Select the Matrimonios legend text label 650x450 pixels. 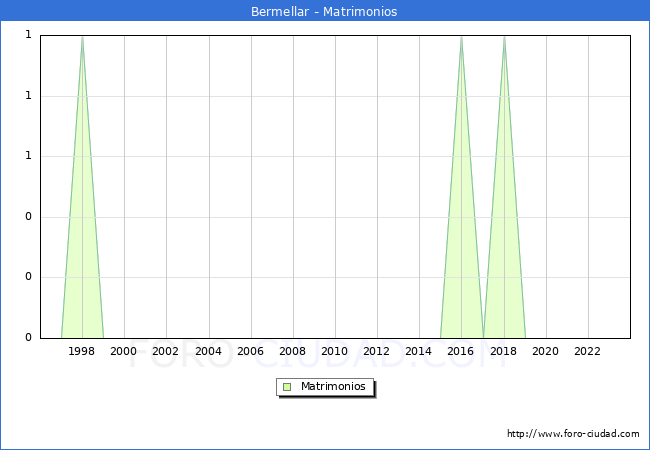(334, 386)
